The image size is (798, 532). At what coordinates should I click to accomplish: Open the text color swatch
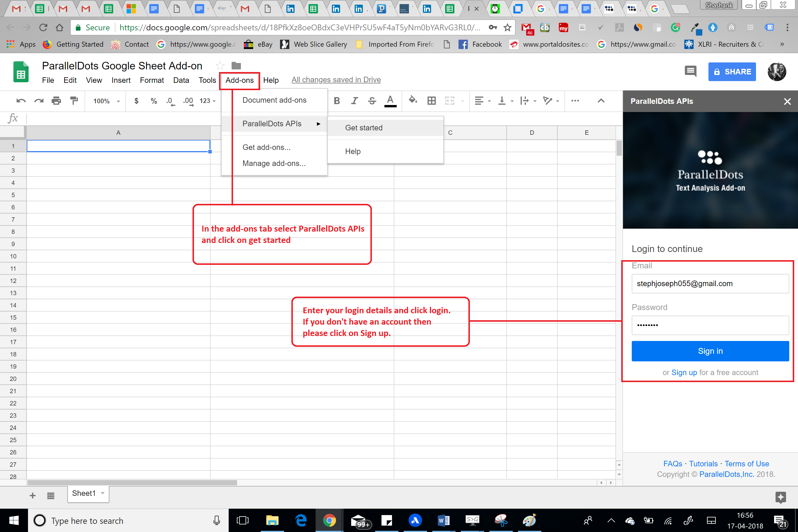tap(391, 100)
